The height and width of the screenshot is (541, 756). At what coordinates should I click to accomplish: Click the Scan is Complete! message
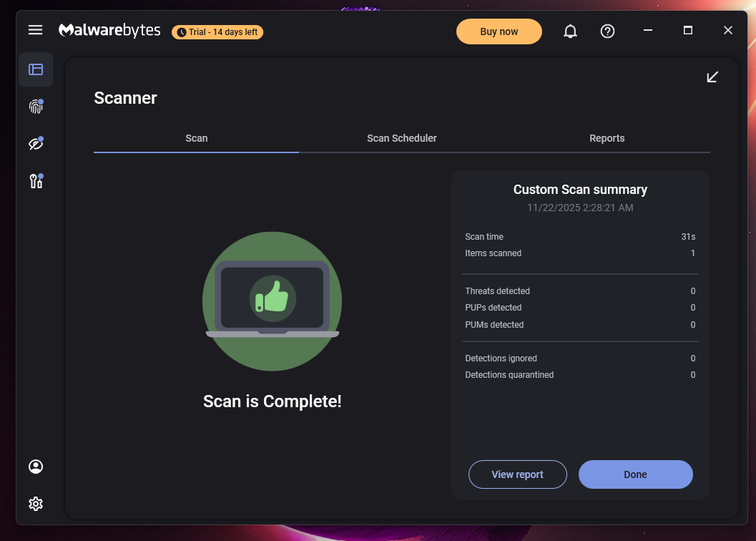click(x=273, y=401)
